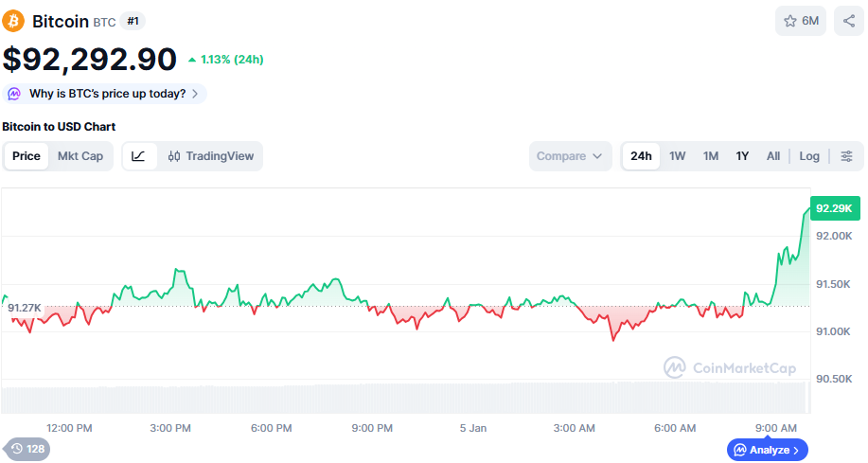The height and width of the screenshot is (463, 868).
Task: Click the orange Bitcoin logo icon
Action: point(14,21)
